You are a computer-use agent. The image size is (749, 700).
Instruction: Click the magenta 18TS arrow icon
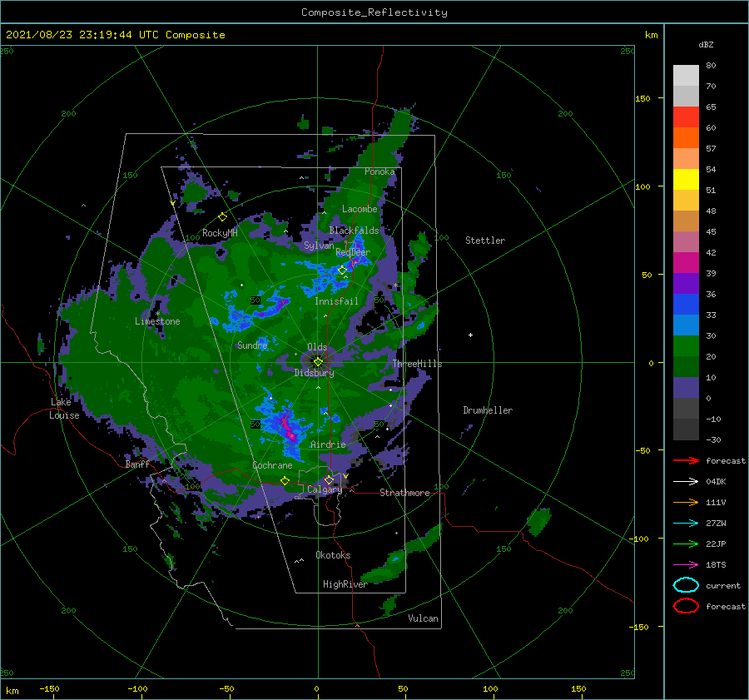686,565
